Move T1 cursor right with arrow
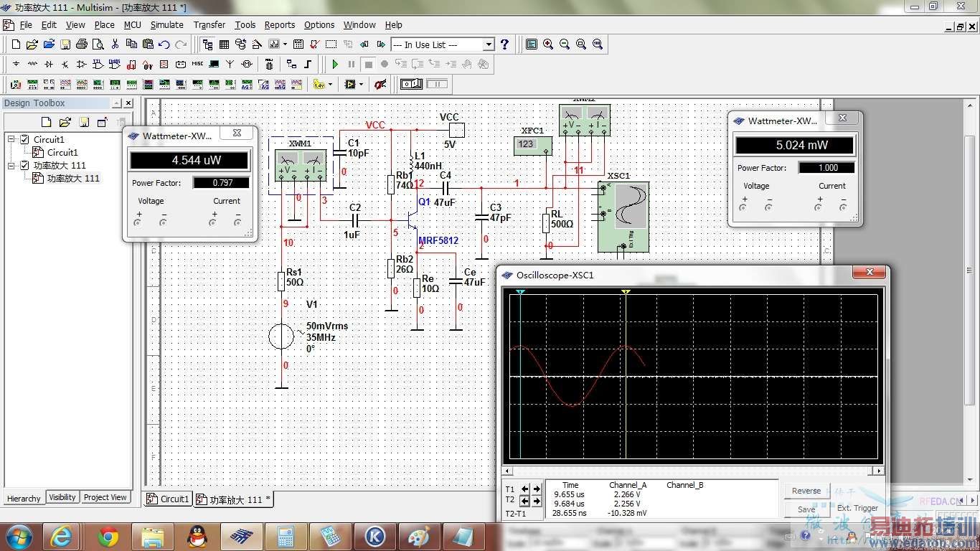 537,489
